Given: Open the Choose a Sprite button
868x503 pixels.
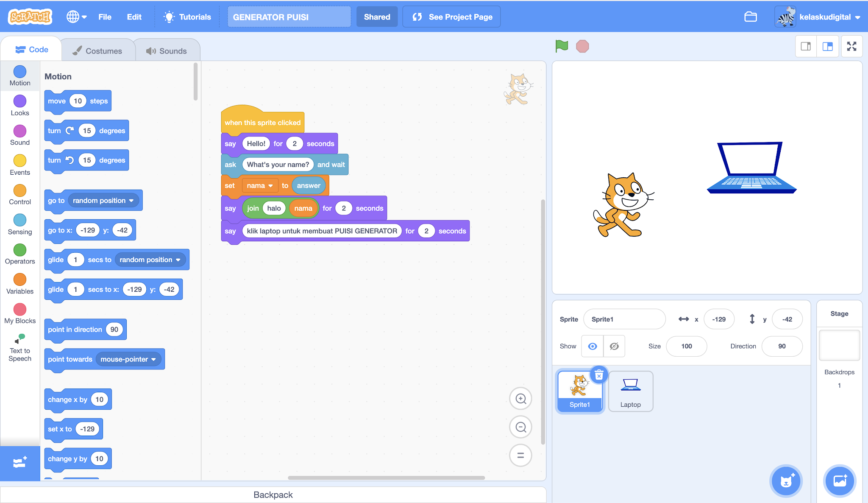Looking at the screenshot, I should 786,481.
